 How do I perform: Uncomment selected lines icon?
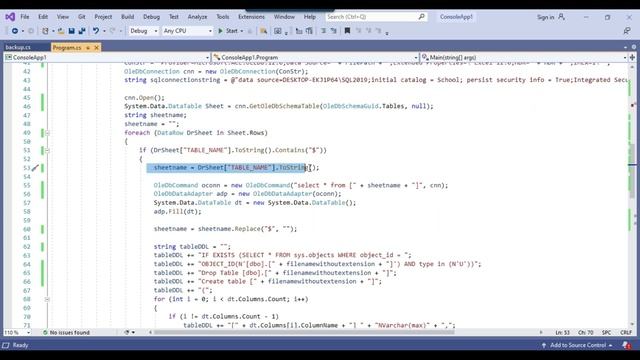[333, 31]
